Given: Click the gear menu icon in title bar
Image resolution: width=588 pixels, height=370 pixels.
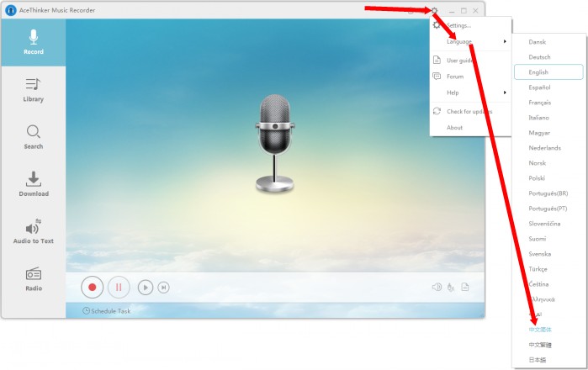Looking at the screenshot, I should tap(434, 10).
